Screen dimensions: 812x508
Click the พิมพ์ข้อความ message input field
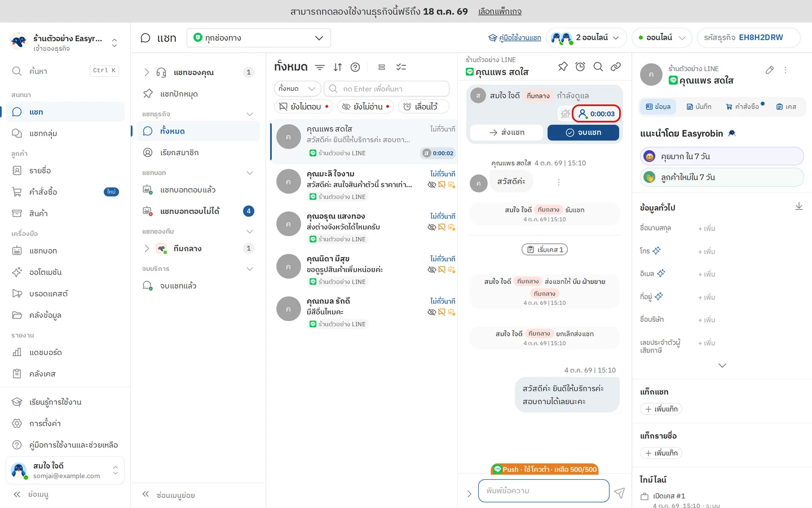point(544,491)
